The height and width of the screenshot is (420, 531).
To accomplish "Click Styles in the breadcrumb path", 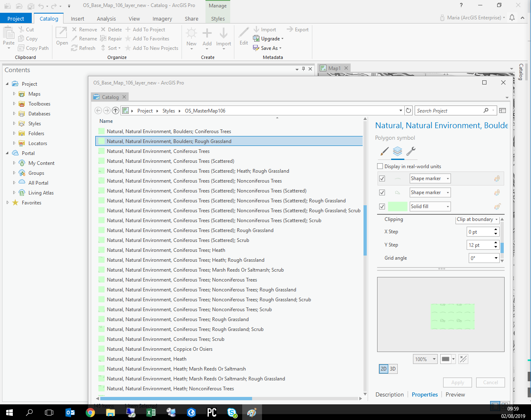I will pyautogui.click(x=169, y=110).
